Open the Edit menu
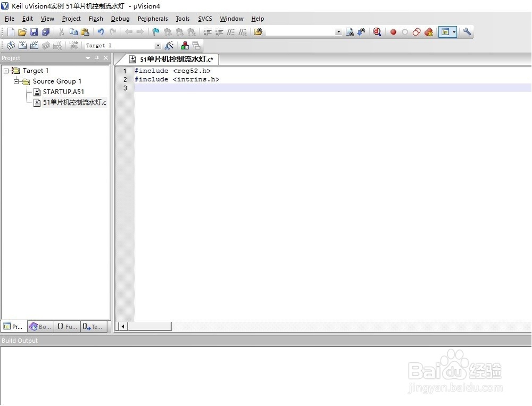The width and height of the screenshot is (532, 406). (28, 19)
